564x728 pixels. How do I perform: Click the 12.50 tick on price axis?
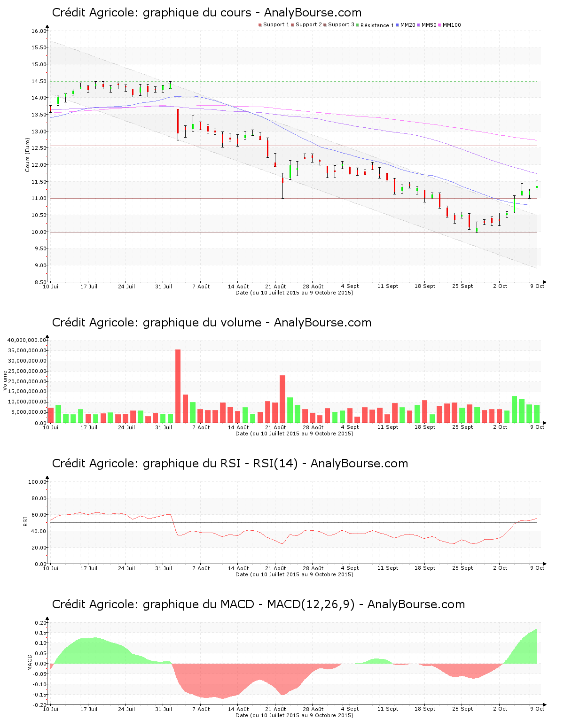point(39,148)
